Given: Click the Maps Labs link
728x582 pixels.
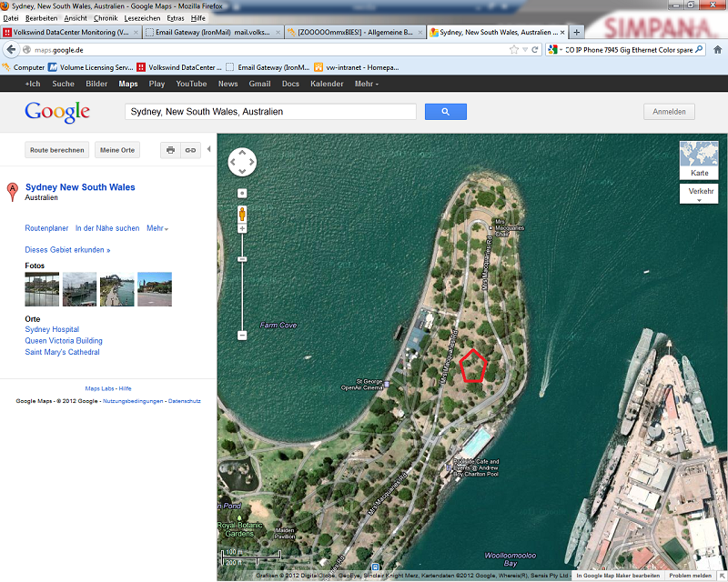Looking at the screenshot, I should point(99,388).
